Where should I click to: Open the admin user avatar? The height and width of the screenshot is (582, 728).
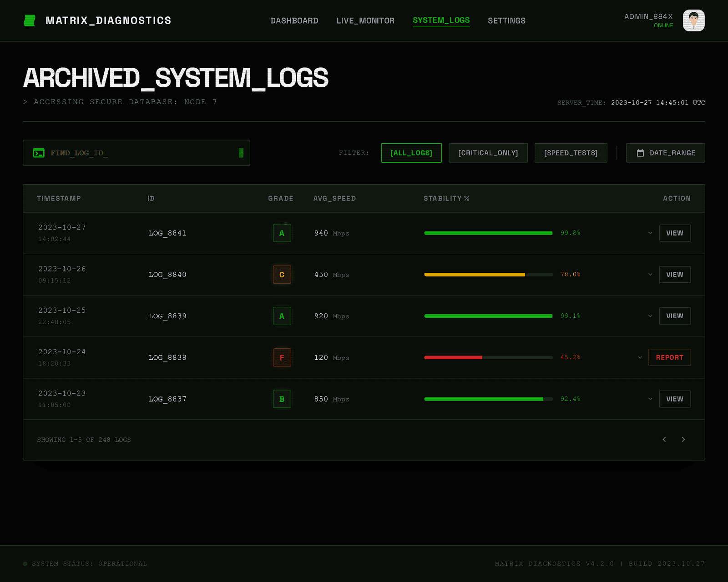coord(693,20)
